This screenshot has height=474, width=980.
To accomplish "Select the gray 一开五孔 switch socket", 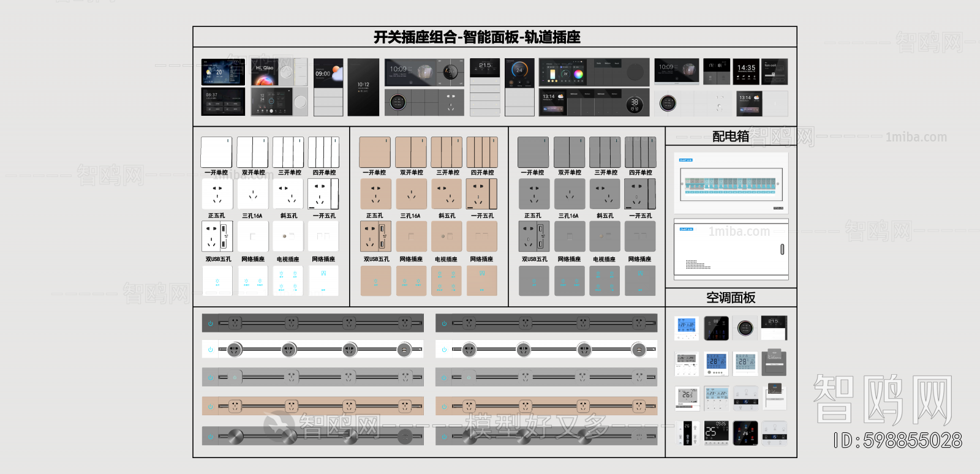I will 640,194.
